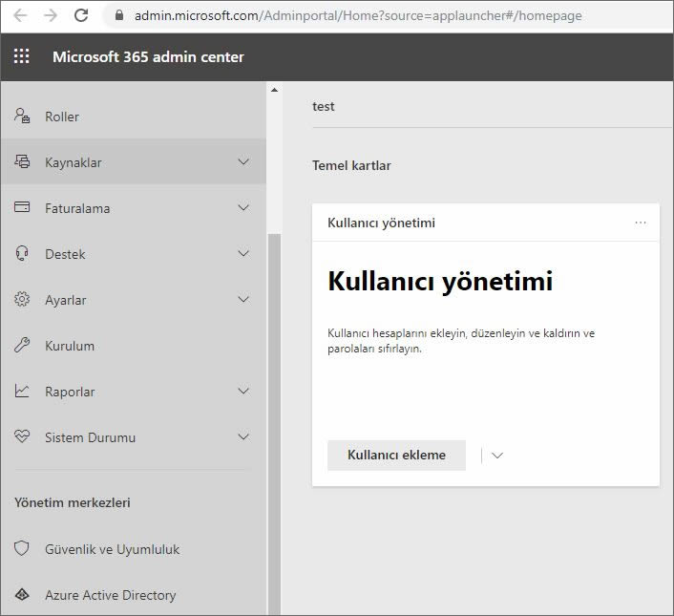Click the Ayarlar gear icon
Screen dimensions: 674x616
click(22, 299)
